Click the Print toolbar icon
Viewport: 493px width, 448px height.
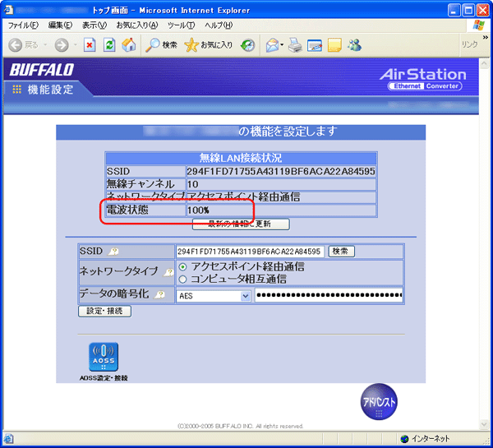pyautogui.click(x=295, y=45)
